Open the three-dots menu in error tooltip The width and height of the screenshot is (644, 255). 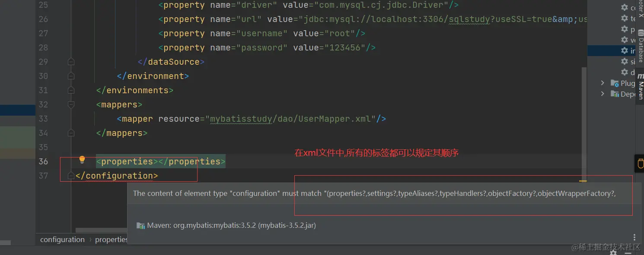(x=634, y=237)
